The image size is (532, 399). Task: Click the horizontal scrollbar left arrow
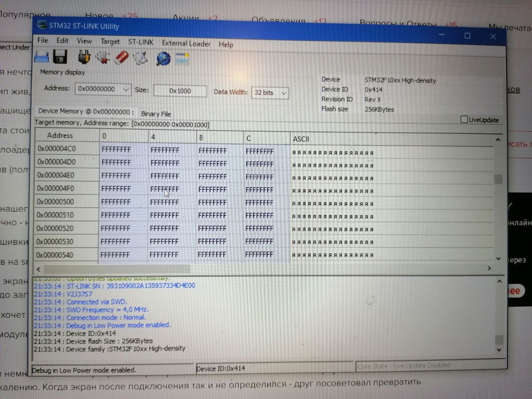(x=39, y=269)
